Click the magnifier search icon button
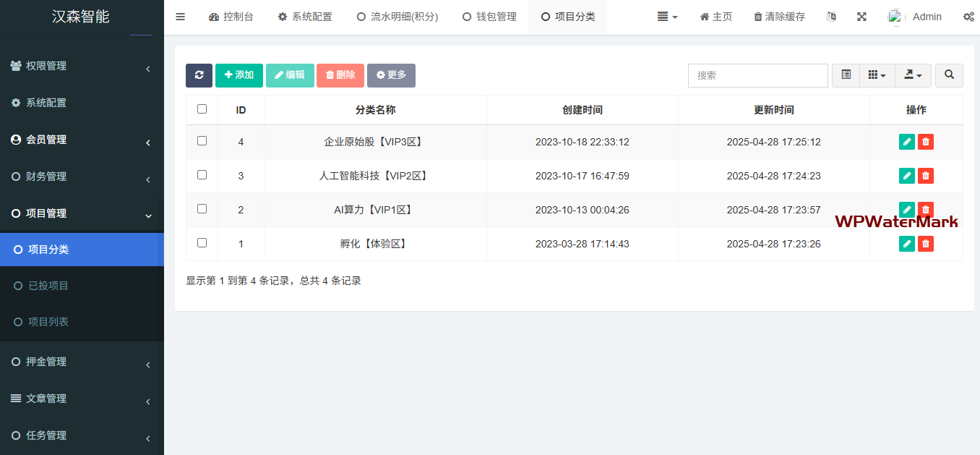Viewport: 980px width, 455px height. (949, 75)
